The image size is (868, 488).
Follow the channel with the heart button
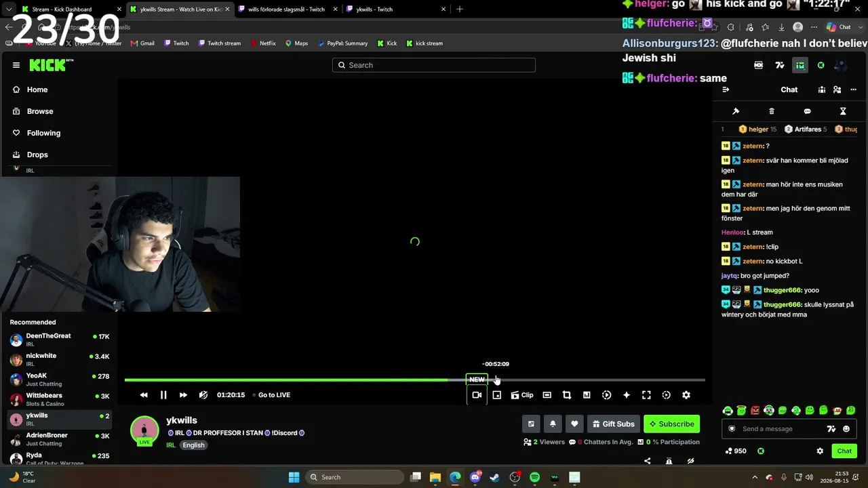(x=574, y=424)
